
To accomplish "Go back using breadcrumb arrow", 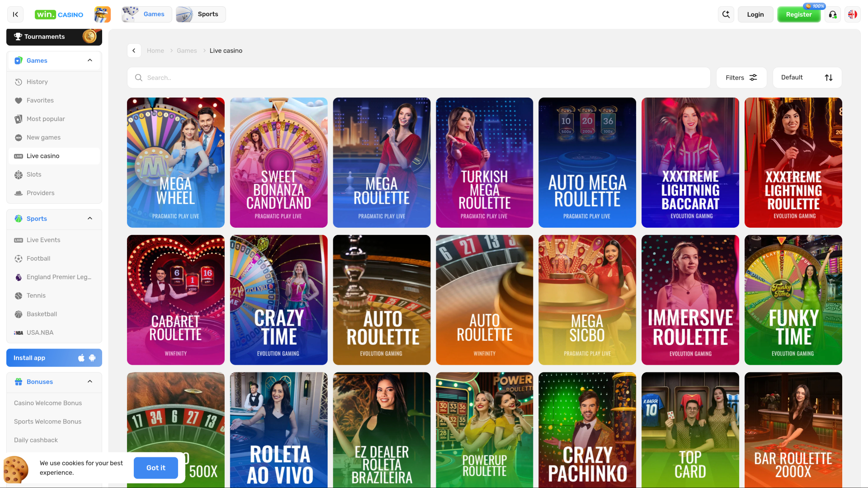I will (x=134, y=51).
